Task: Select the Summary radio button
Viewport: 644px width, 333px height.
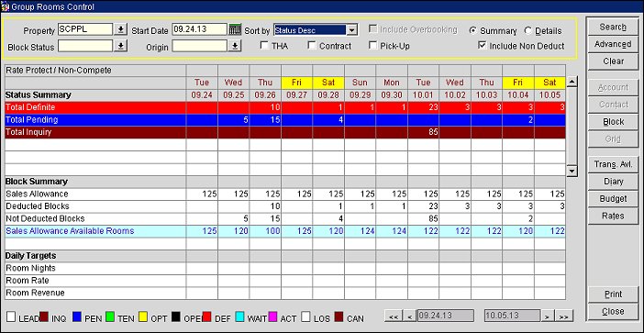Action: [472, 30]
